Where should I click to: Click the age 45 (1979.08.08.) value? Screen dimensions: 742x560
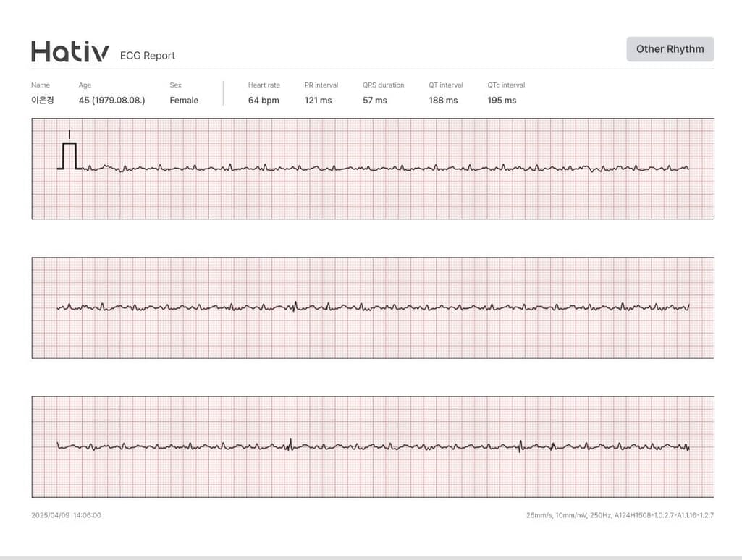point(111,101)
